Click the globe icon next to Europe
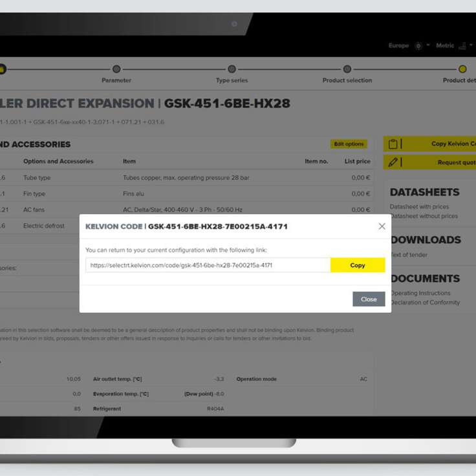This screenshot has height=476, width=476. [418, 46]
